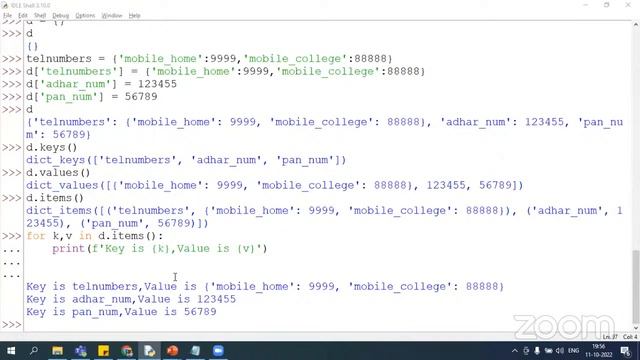Click the dict_values output line
This screenshot has width=640, height=360.
pyautogui.click(x=274, y=185)
